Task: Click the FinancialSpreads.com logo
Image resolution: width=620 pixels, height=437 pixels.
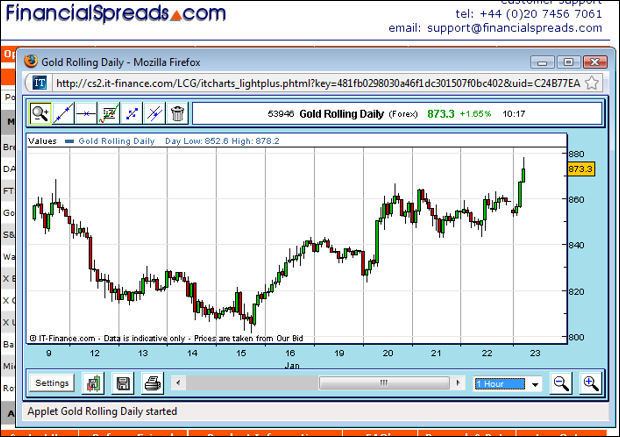Action: (x=116, y=13)
